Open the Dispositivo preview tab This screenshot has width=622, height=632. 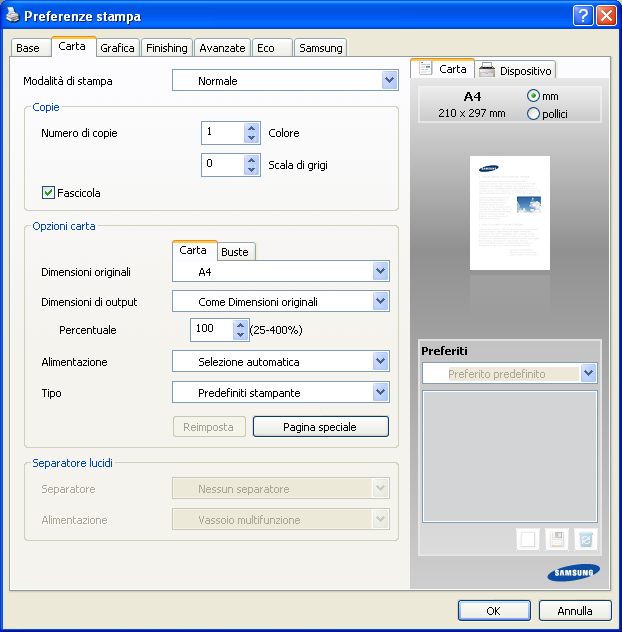[516, 71]
